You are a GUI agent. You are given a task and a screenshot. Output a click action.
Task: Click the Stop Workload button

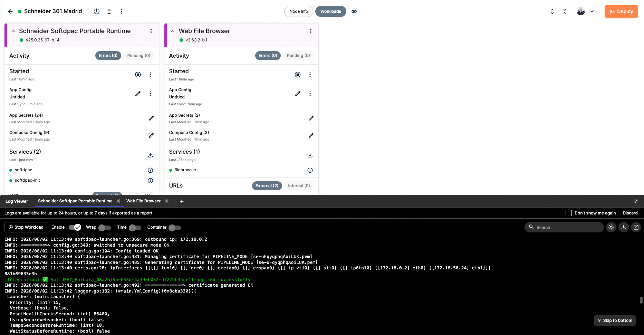pos(26,227)
